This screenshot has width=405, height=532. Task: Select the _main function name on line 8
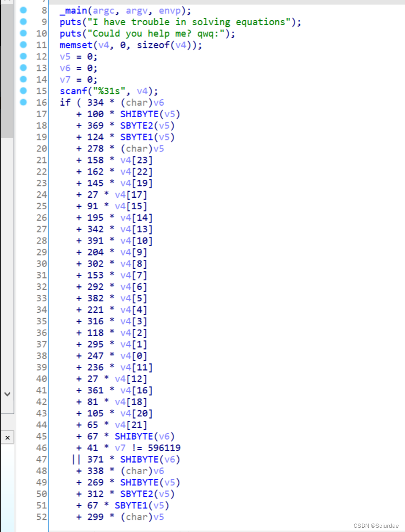[72, 10]
